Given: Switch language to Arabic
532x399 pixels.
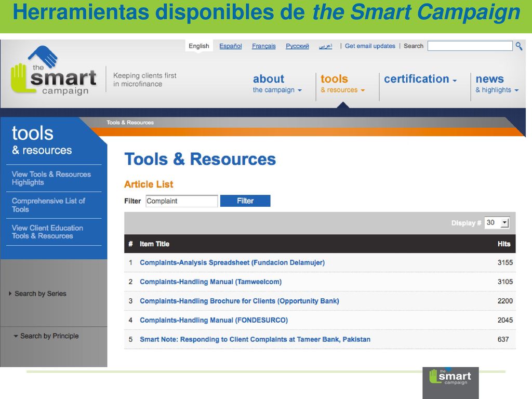Looking at the screenshot, I should (325, 46).
